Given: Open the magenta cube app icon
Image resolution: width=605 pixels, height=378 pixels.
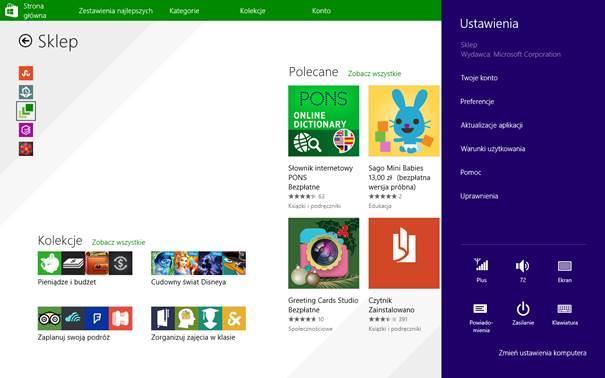Looking at the screenshot, I should coord(26,130).
